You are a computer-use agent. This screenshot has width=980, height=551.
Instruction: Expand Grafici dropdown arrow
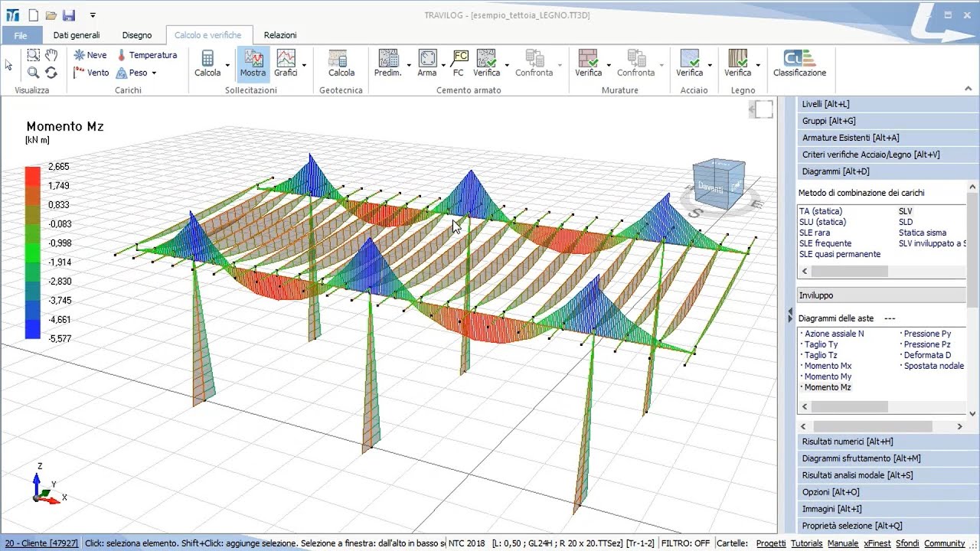tap(304, 66)
